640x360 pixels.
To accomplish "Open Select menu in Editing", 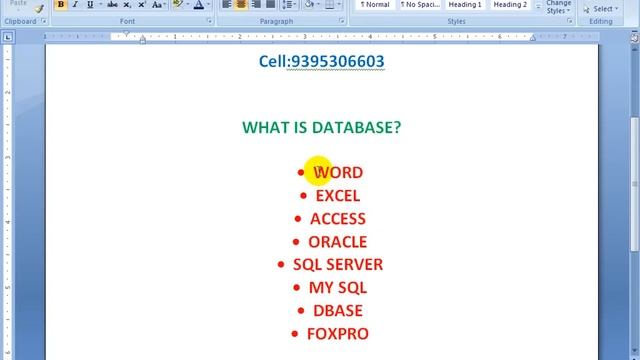I will click(x=601, y=9).
